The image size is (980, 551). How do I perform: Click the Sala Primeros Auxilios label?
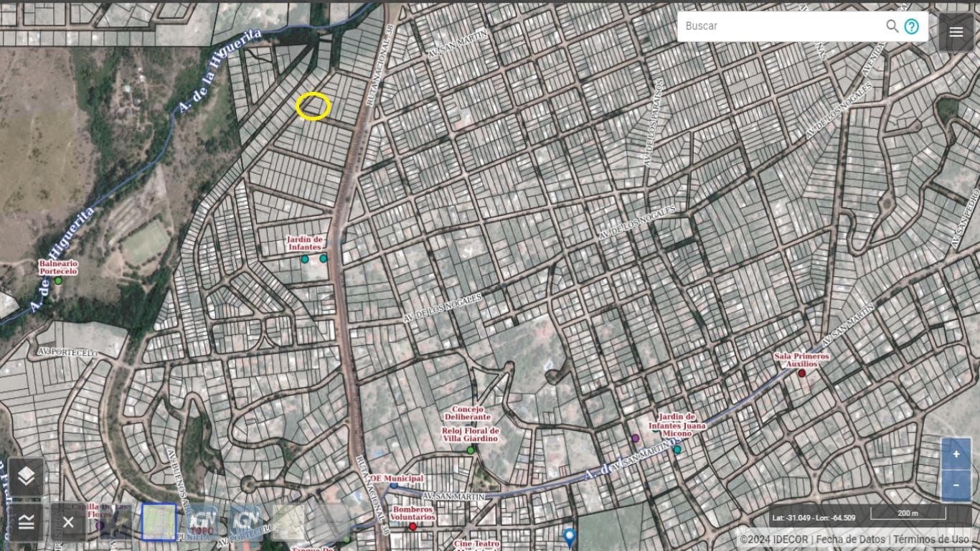(x=801, y=360)
